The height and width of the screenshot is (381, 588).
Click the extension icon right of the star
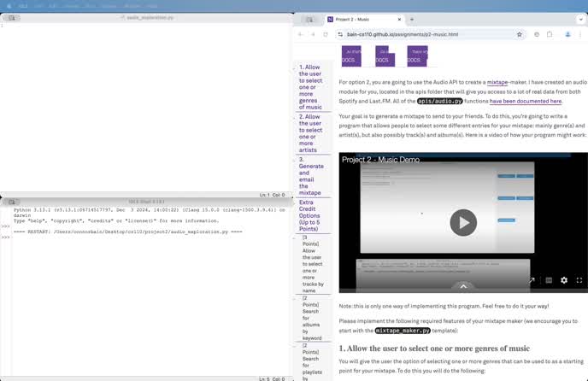[x=537, y=34]
